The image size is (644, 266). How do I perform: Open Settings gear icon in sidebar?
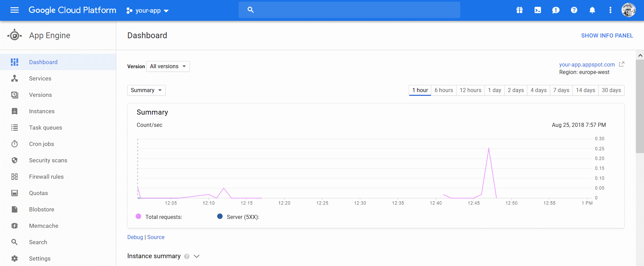14,258
